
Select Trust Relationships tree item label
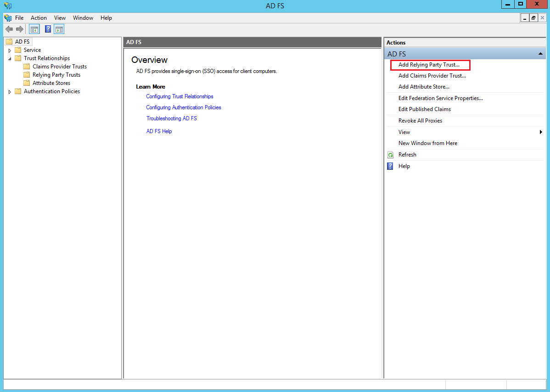tap(47, 58)
